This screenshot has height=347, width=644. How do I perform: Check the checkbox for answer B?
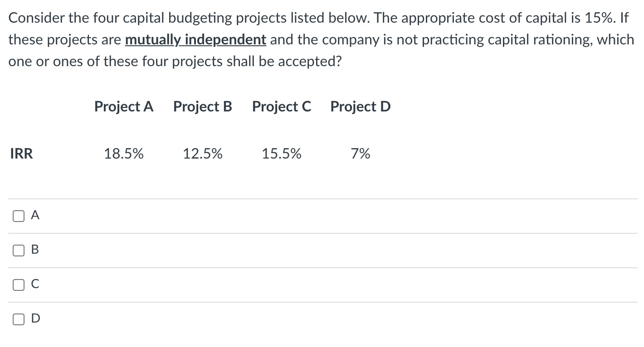click(x=18, y=251)
